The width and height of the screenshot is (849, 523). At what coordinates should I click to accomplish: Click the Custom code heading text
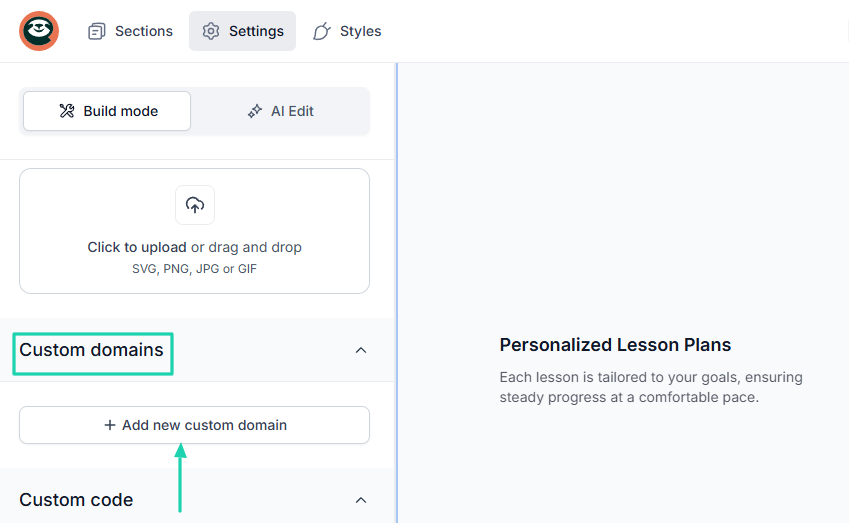(x=76, y=500)
